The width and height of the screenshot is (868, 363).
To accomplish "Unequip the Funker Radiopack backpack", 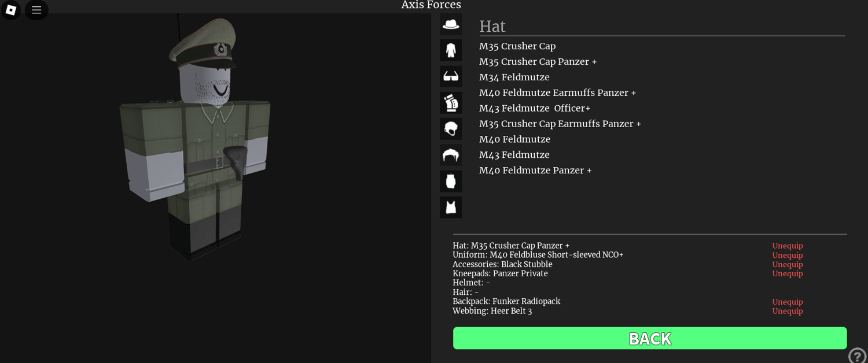I will coord(787,302).
